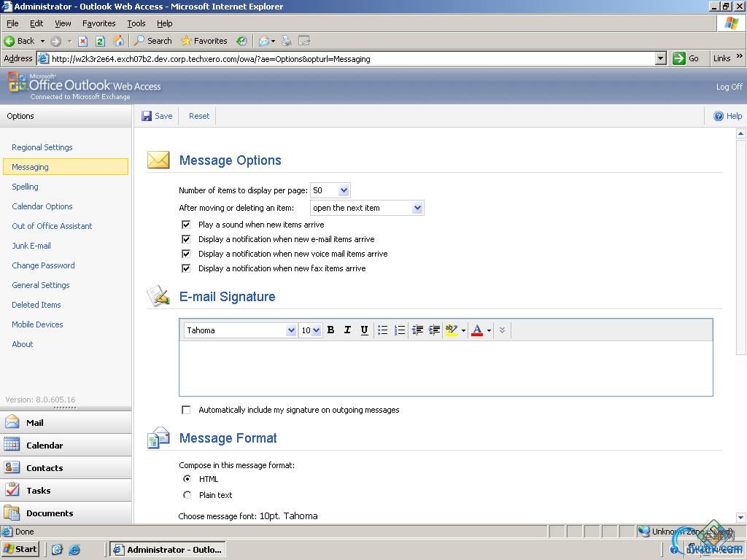Click the Reset button
This screenshot has width=747, height=560.
198,116
